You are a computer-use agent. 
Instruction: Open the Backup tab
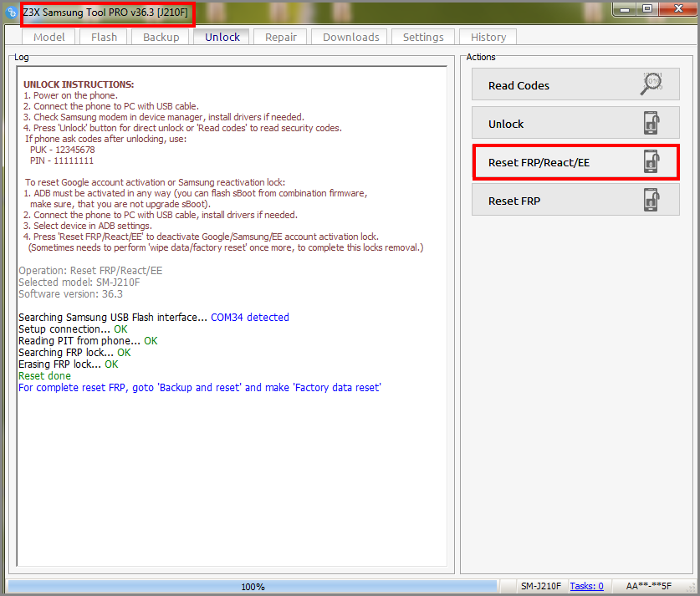(x=161, y=37)
